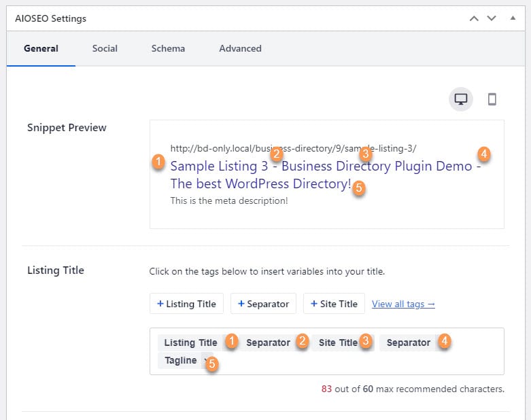This screenshot has height=420, width=531.
Task: Insert the Separator tag button
Action: pyautogui.click(x=264, y=304)
